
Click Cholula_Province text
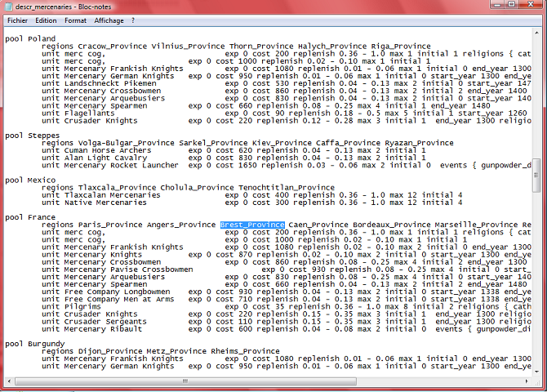tap(198, 188)
